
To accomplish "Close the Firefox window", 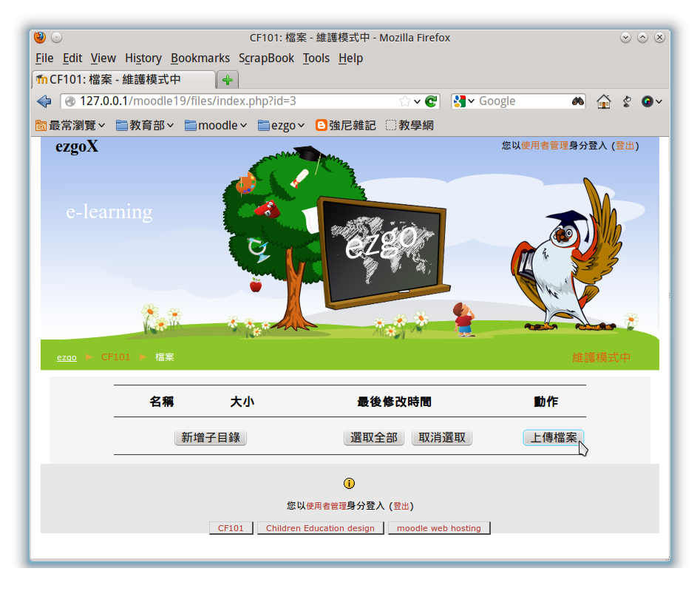I will tap(659, 38).
